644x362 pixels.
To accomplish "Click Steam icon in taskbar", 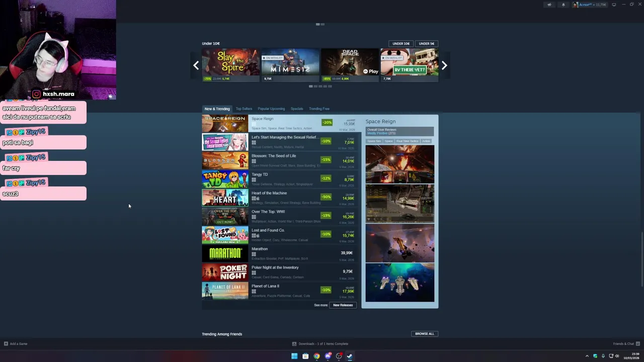I will click(350, 356).
